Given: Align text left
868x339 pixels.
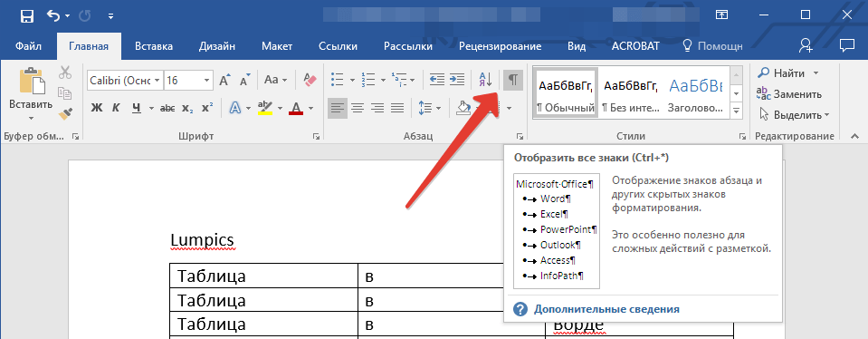Looking at the screenshot, I should coord(337,108).
